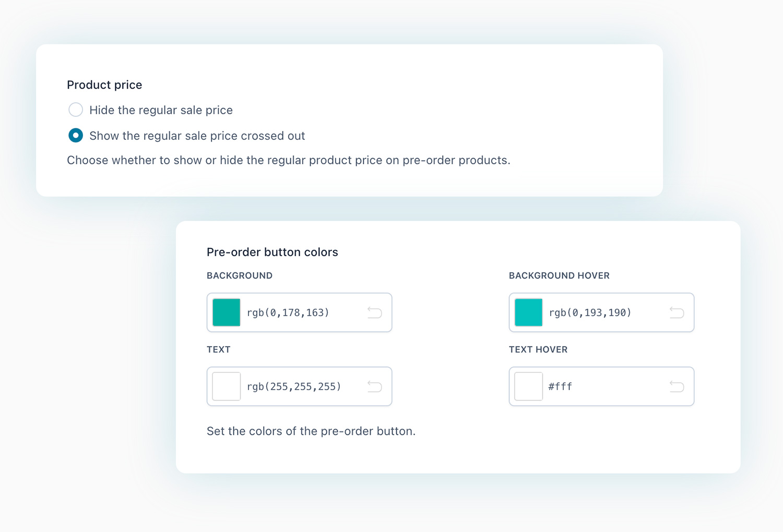Open the white Text color swatch
Screen dimensions: 783x532
click(227, 386)
